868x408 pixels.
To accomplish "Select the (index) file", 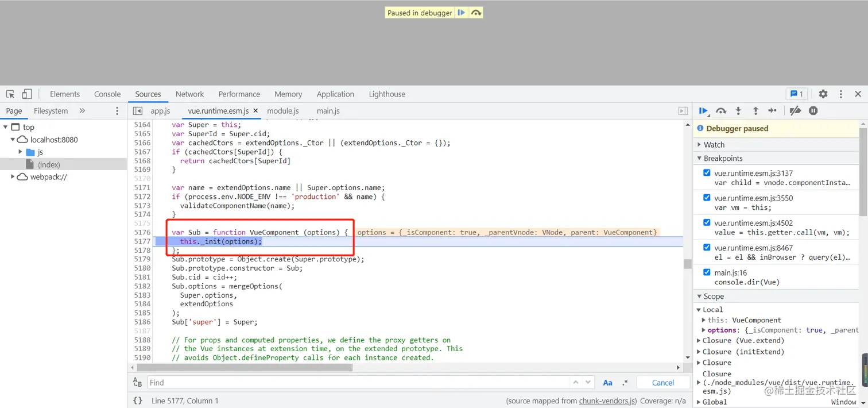I will tap(49, 164).
